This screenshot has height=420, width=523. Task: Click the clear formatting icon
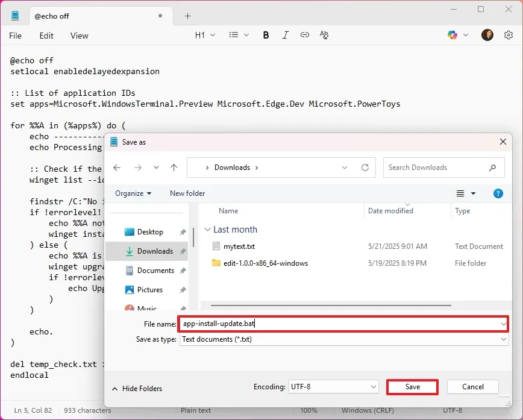pos(324,36)
